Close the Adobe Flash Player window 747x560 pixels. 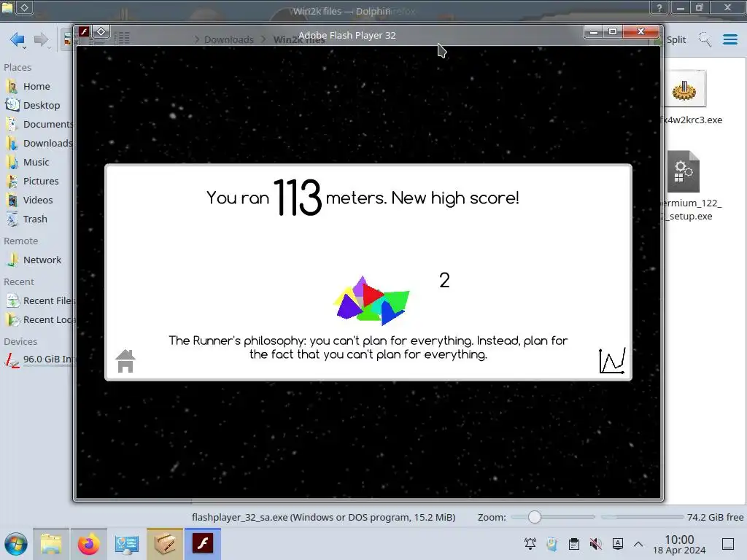tap(640, 32)
